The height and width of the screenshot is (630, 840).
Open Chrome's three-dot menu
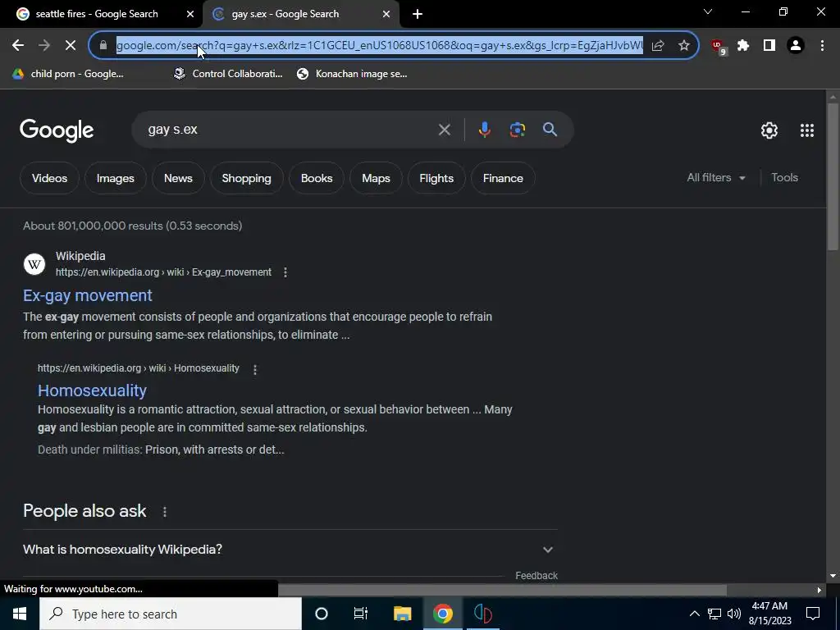pos(822,46)
